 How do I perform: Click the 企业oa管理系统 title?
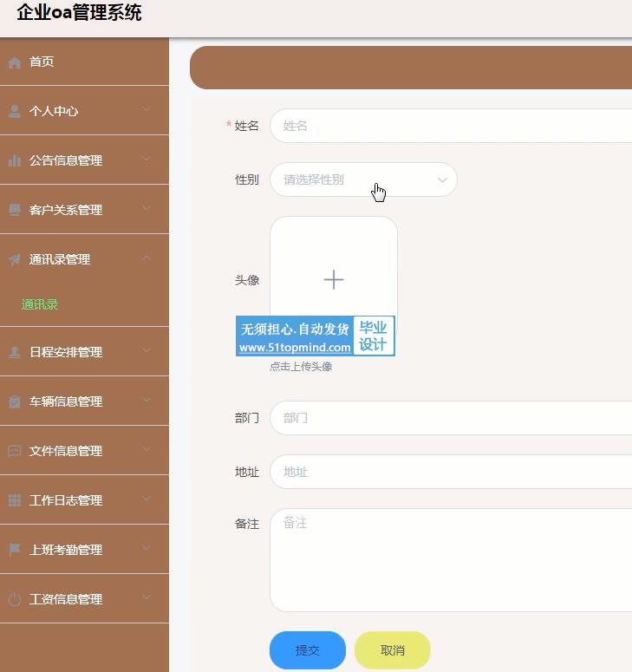(x=79, y=12)
